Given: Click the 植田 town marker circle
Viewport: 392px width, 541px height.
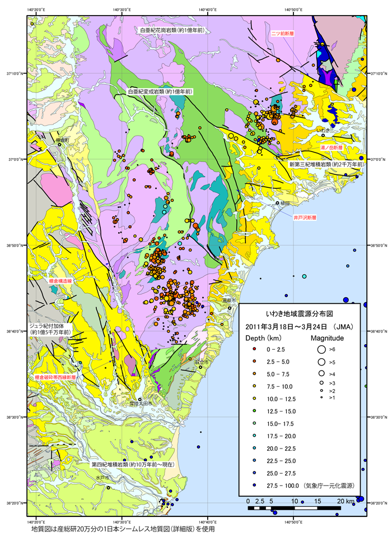Looking at the screenshot, I should point(277,203).
